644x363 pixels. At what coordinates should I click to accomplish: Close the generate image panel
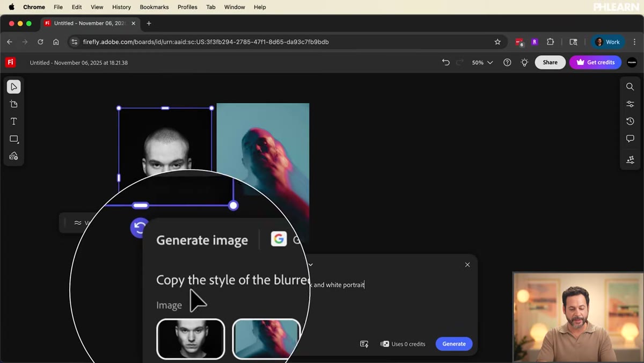tap(467, 265)
